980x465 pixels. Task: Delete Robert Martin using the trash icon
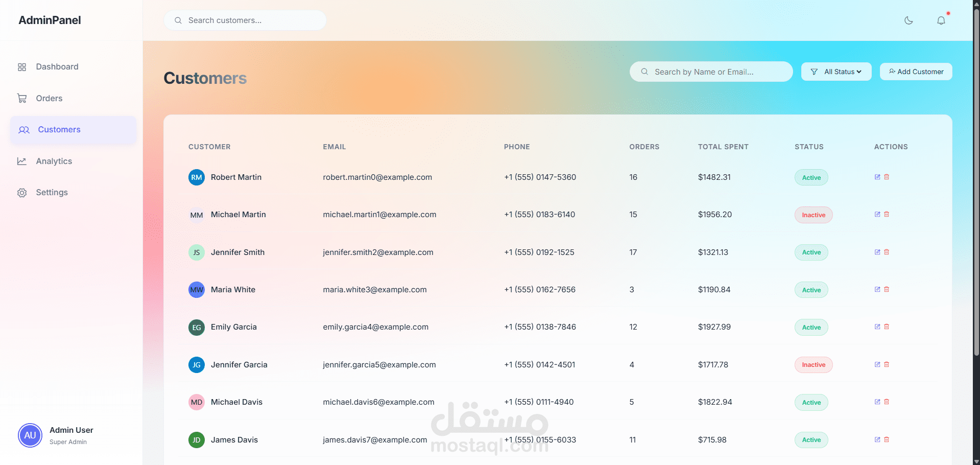pyautogui.click(x=887, y=177)
